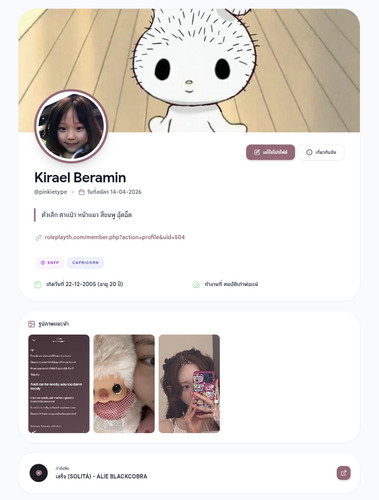Viewport: 379px width, 500px height.
Task: Click the green birthday calendar icon
Action: [x=38, y=284]
